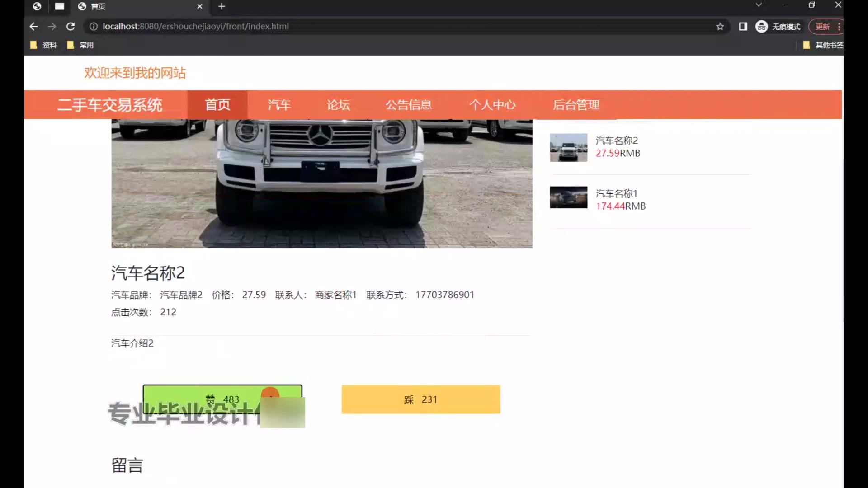This screenshot has width=868, height=488.
Task: Expand the tab search chevron
Action: click(x=759, y=5)
